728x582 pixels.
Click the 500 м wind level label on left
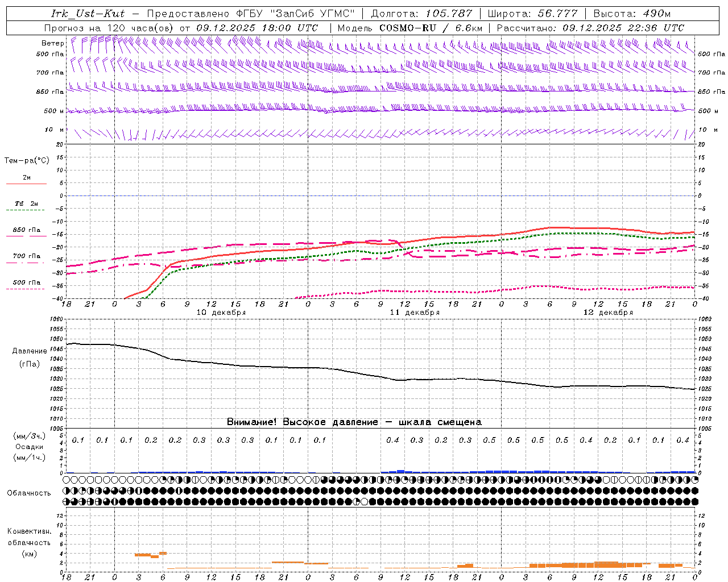(54, 111)
